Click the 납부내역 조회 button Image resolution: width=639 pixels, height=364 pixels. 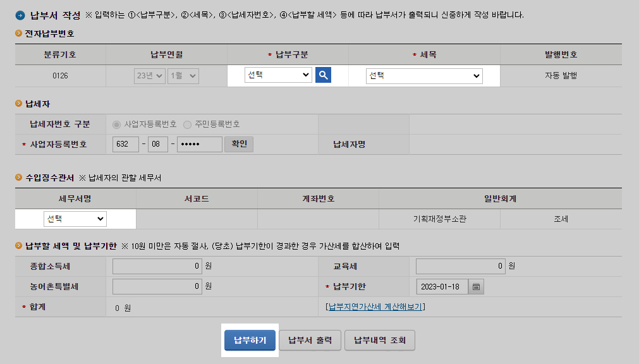pos(380,340)
